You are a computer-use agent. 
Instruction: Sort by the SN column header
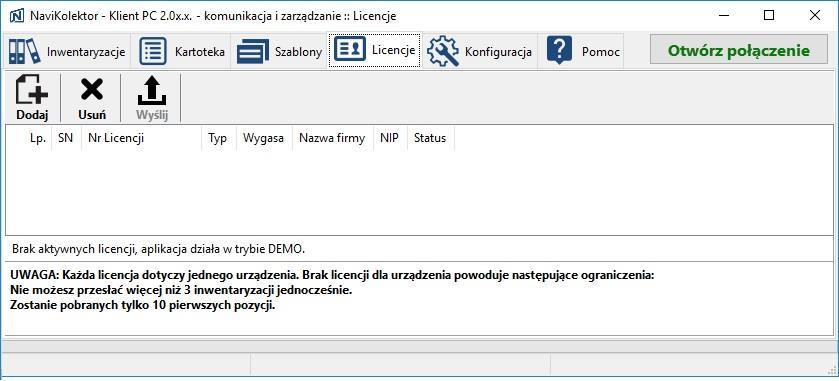pyautogui.click(x=65, y=138)
